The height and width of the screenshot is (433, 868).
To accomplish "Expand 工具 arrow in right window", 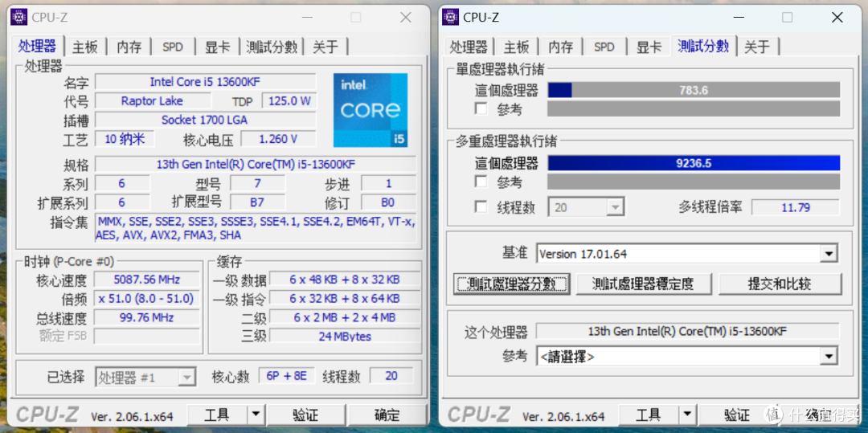I will (x=686, y=415).
